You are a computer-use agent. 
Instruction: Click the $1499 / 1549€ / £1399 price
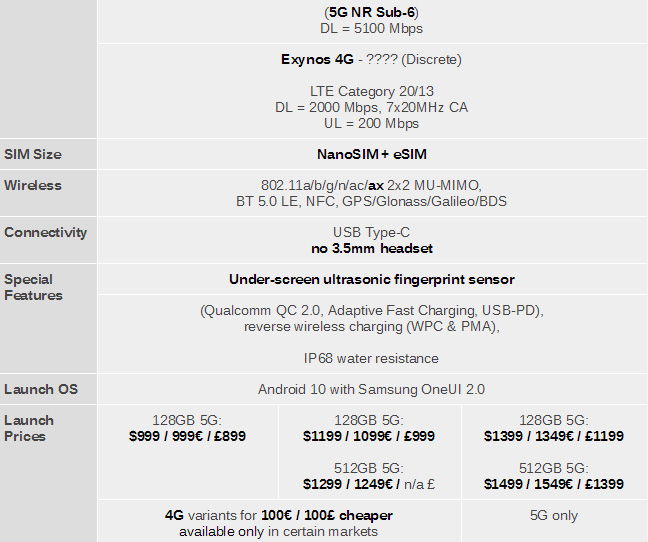554,484
